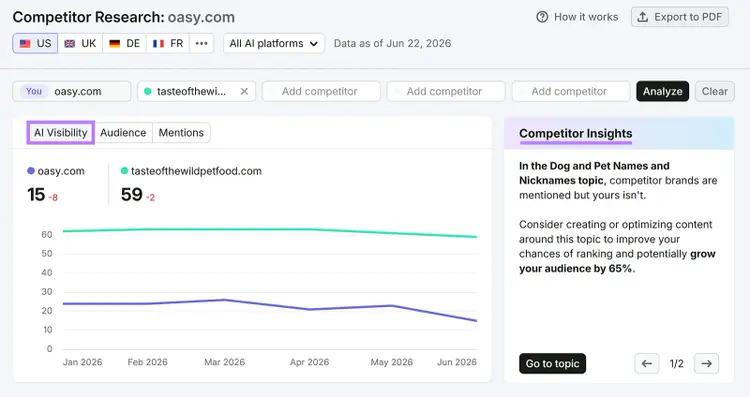The image size is (750, 397).
Task: Click the tasteofthewildpetfood.com score value 59
Action: pyautogui.click(x=132, y=195)
